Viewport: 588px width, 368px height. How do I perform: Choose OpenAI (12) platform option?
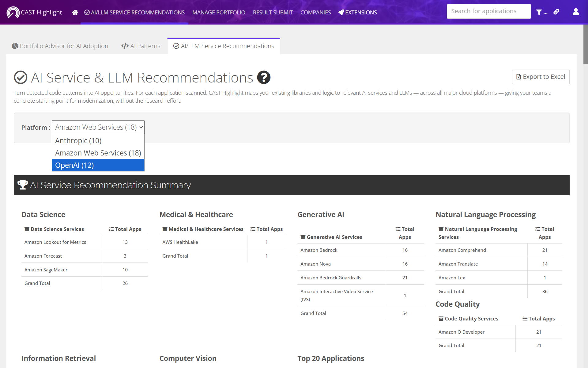tap(98, 165)
